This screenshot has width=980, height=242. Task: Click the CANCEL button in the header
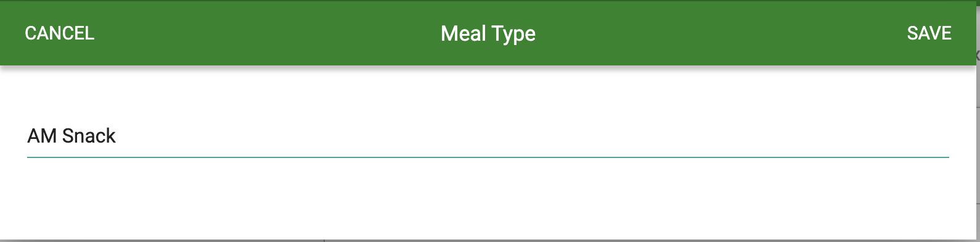[x=59, y=33]
